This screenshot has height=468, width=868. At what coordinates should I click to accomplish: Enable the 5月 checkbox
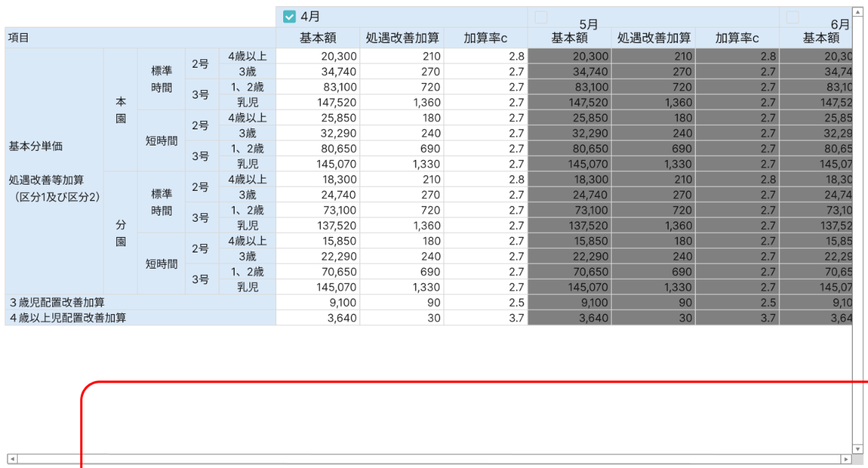(x=540, y=16)
